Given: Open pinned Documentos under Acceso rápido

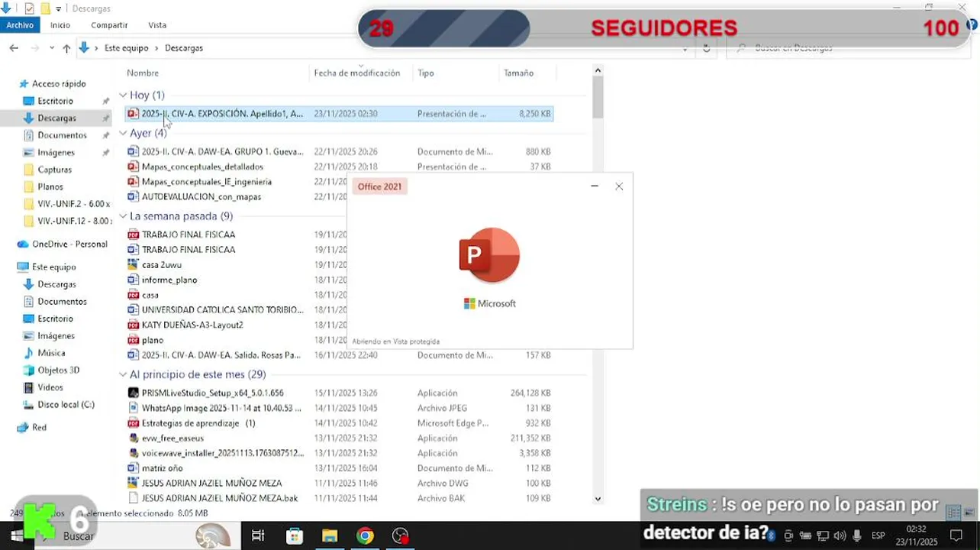Looking at the screenshot, I should pos(62,135).
